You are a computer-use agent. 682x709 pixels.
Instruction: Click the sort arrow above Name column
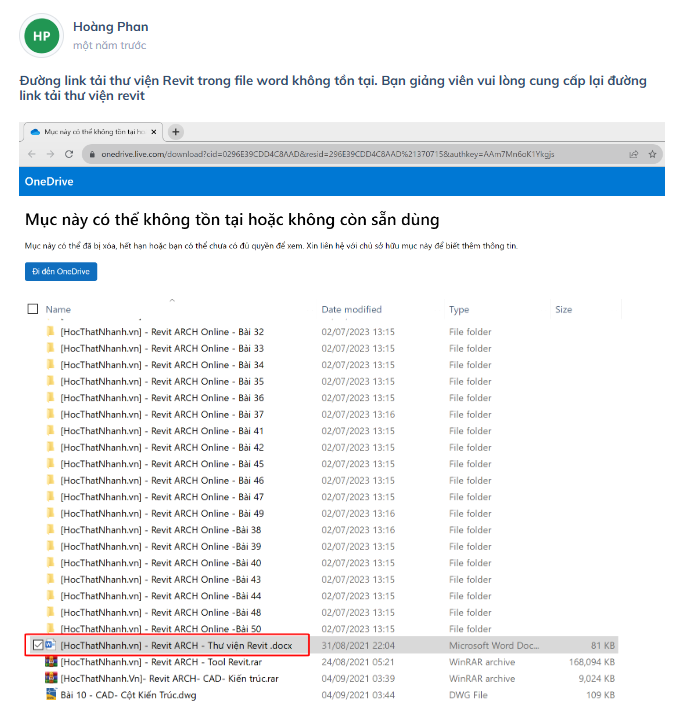[x=172, y=300]
